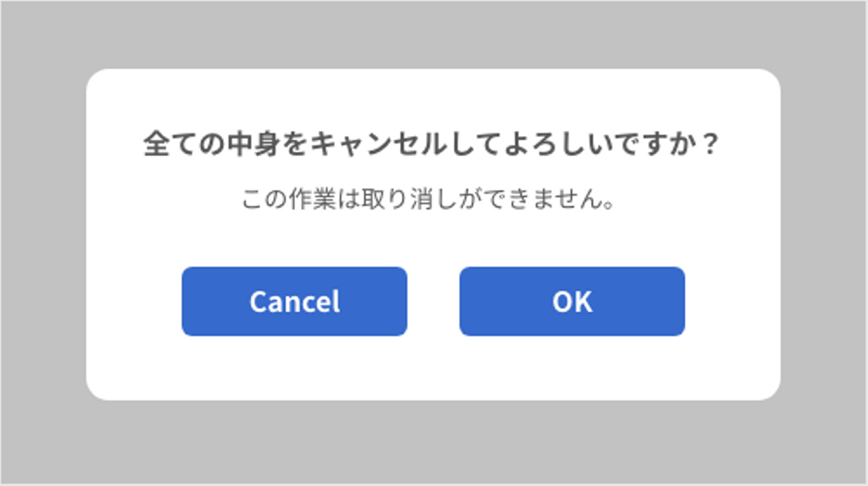Screen dimensions: 868x486
Task: Abort the operation via the Cancel button
Action: pos(294,301)
